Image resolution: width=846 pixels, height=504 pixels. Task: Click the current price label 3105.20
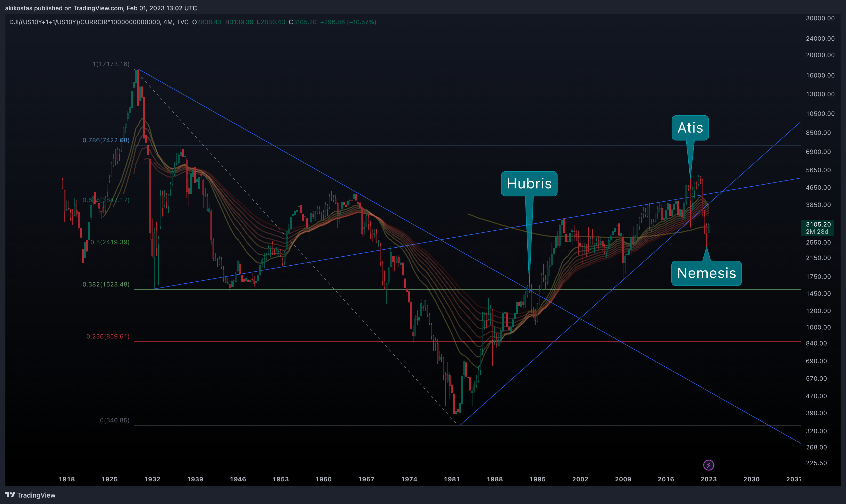pos(818,224)
